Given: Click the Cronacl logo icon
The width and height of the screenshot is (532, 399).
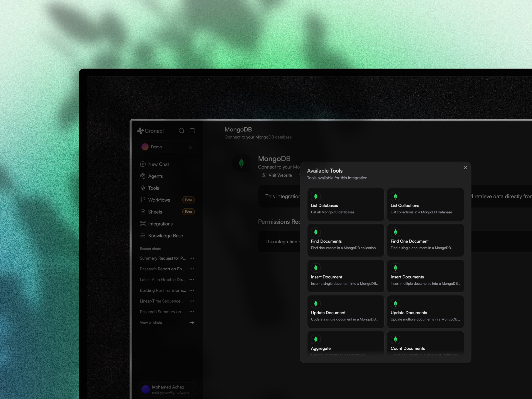Looking at the screenshot, I should [140, 131].
